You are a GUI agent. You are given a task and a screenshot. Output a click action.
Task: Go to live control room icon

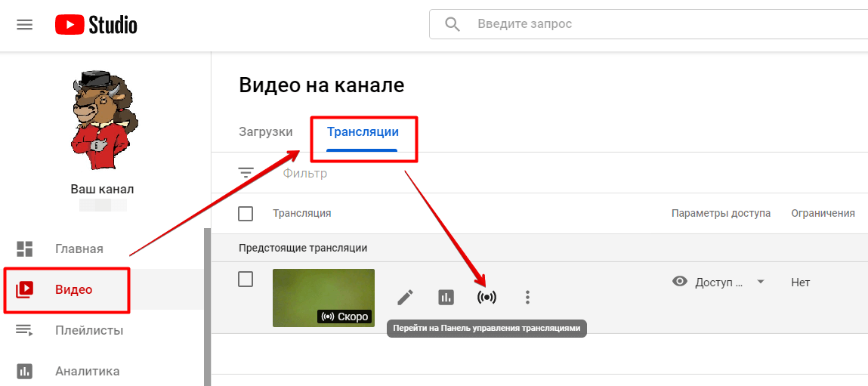(487, 298)
